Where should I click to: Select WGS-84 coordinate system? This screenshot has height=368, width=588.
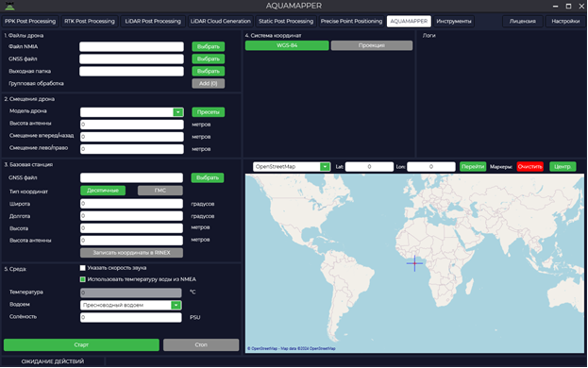click(287, 45)
